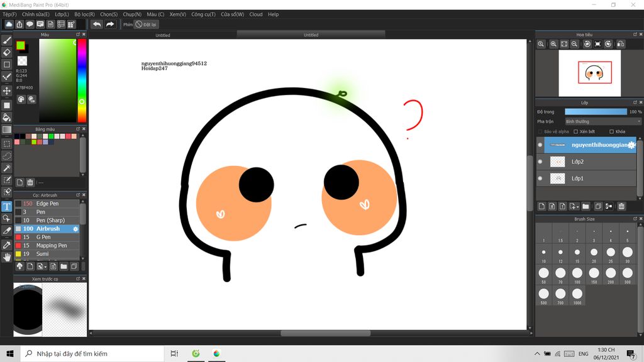Undock the Lớp layers panel
This screenshot has width=644, height=362.
635,102
